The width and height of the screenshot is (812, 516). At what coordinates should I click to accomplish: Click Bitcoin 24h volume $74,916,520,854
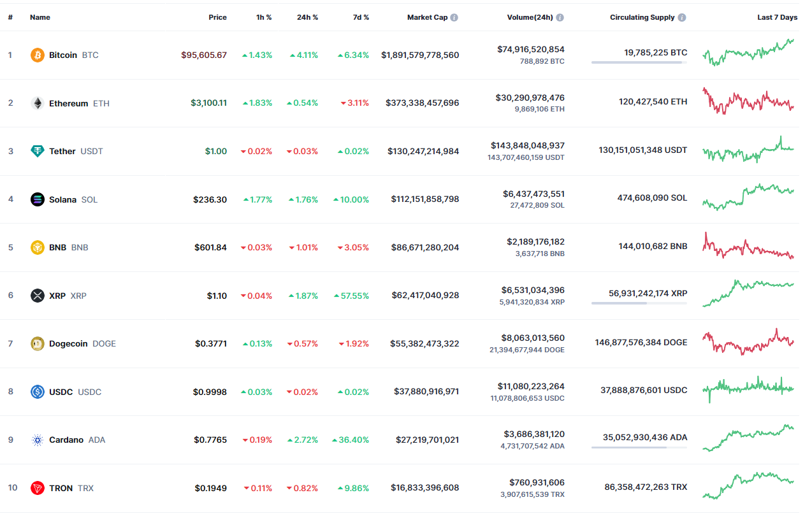point(531,49)
